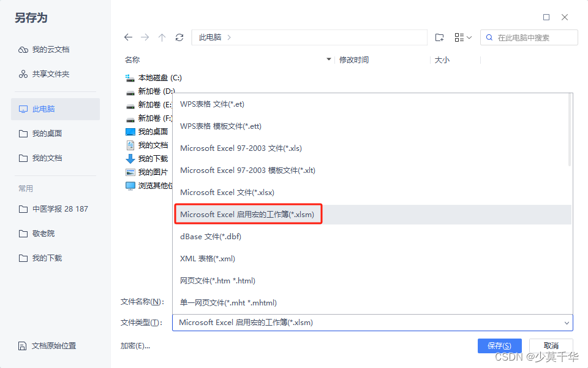Open the 名称 column dropdown arrow

click(x=328, y=59)
